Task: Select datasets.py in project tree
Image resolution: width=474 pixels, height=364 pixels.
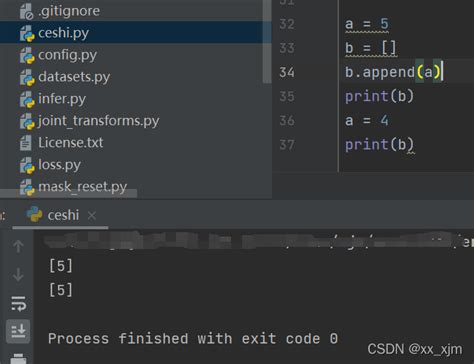Action: pyautogui.click(x=74, y=77)
